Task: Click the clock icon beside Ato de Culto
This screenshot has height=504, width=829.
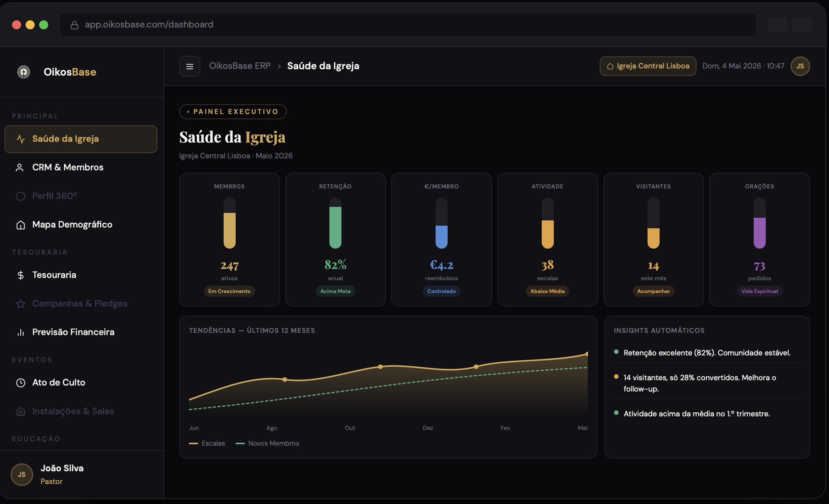Action: point(21,383)
